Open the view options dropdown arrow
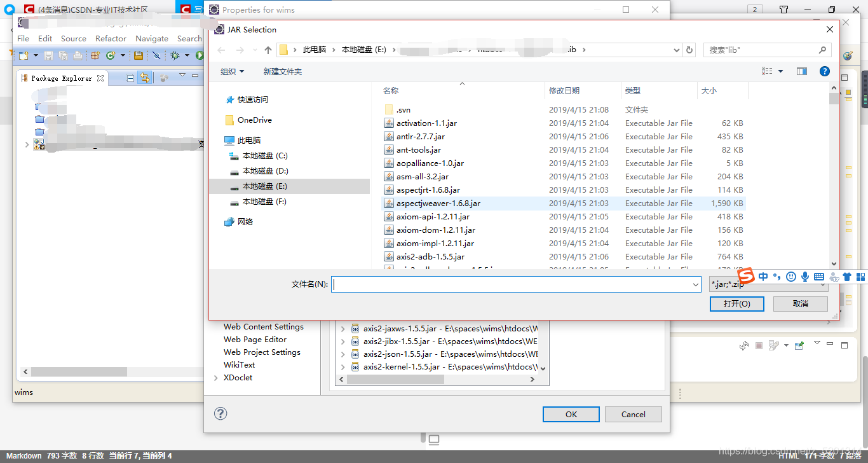The height and width of the screenshot is (463, 868). click(x=781, y=71)
